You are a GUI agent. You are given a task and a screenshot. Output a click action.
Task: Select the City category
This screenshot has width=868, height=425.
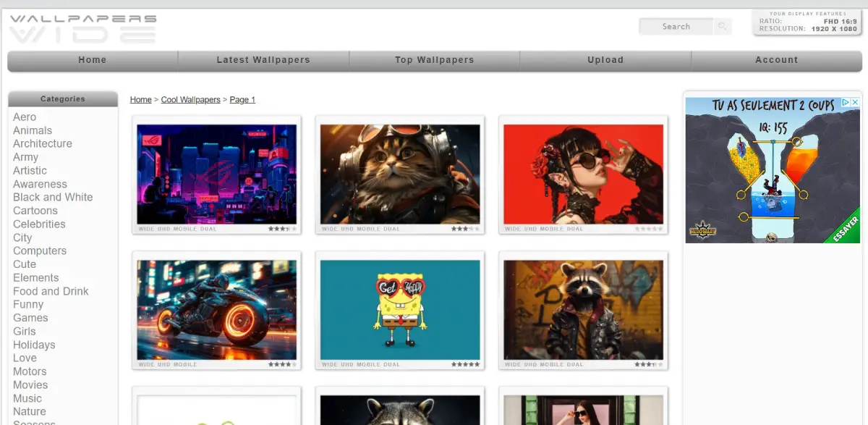pyautogui.click(x=22, y=237)
